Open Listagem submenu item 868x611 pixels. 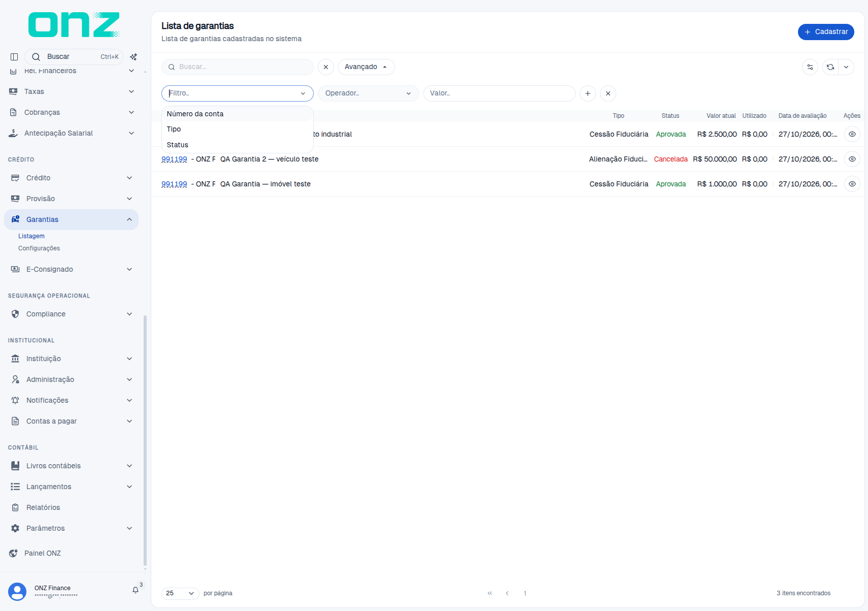coord(31,236)
